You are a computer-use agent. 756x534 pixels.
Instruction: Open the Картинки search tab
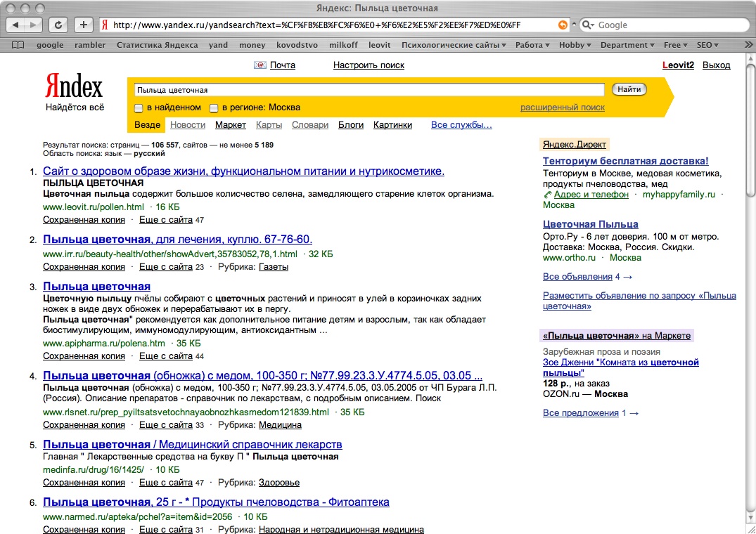[392, 124]
